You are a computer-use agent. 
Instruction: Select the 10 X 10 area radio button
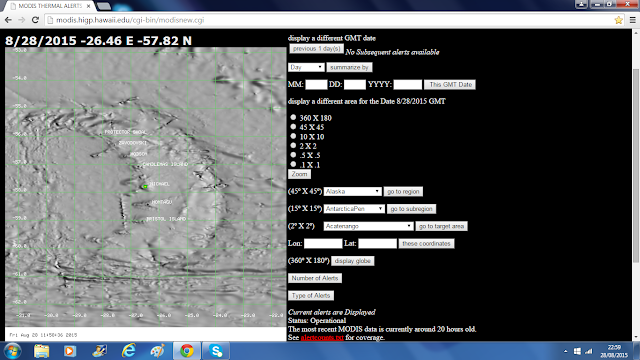[293, 136]
